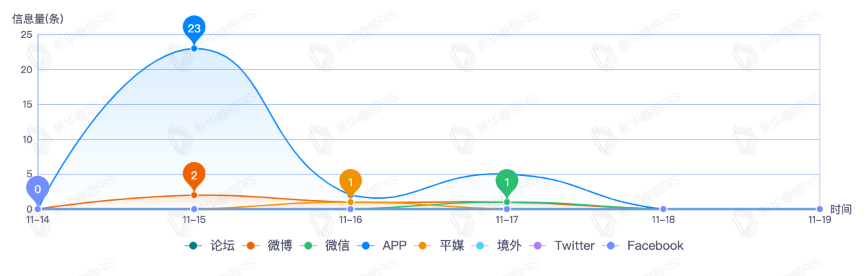Click the orange 2 marker pin

tap(194, 175)
